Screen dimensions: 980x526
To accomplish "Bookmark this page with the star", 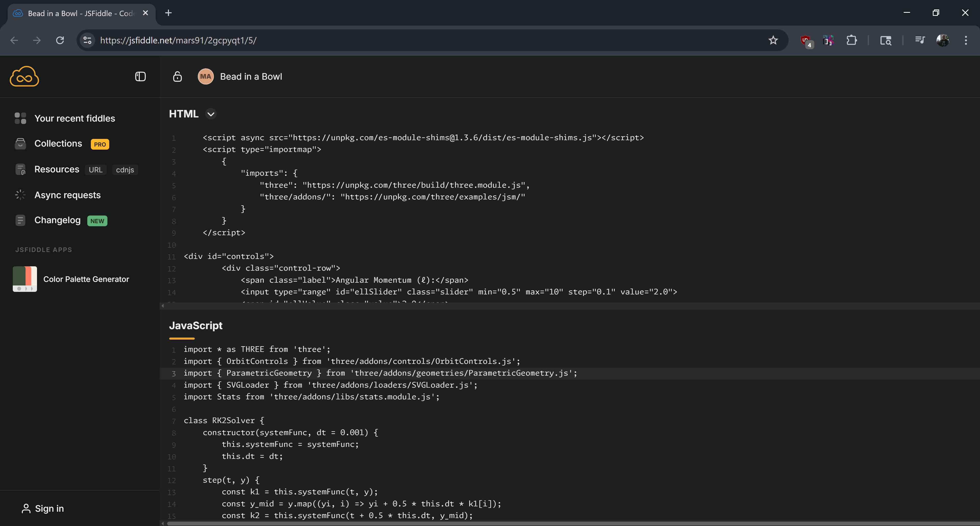I will pyautogui.click(x=773, y=40).
